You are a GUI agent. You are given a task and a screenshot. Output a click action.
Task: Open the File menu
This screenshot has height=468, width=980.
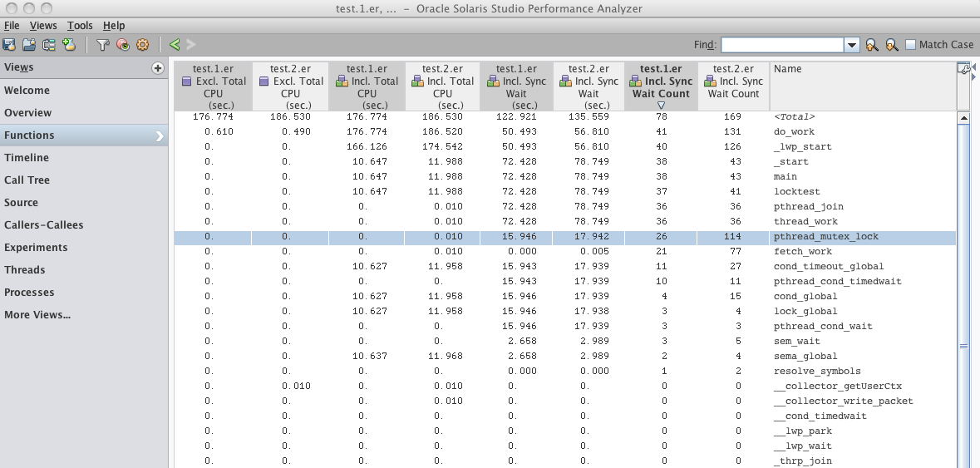coord(12,26)
